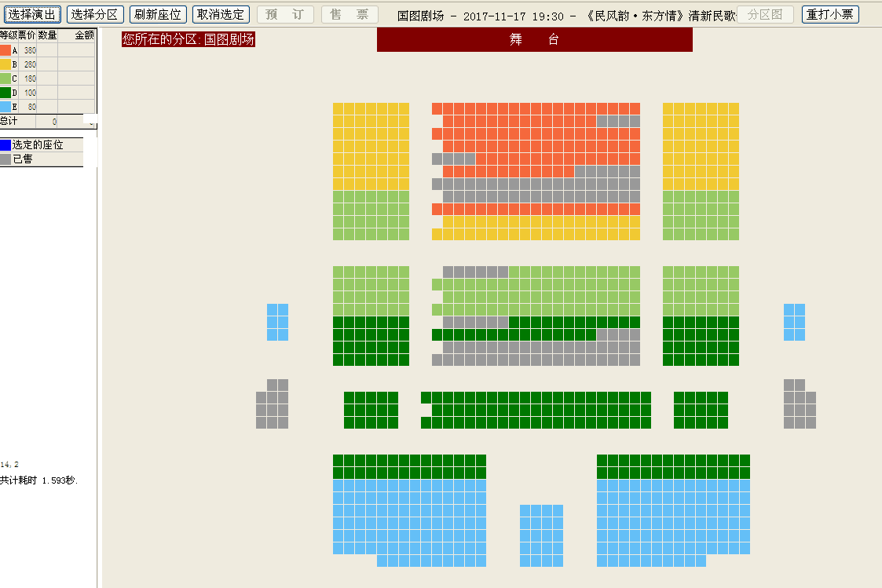Open the 选择分区 section chooser
Viewport: 882px width, 588px height.
coord(95,14)
